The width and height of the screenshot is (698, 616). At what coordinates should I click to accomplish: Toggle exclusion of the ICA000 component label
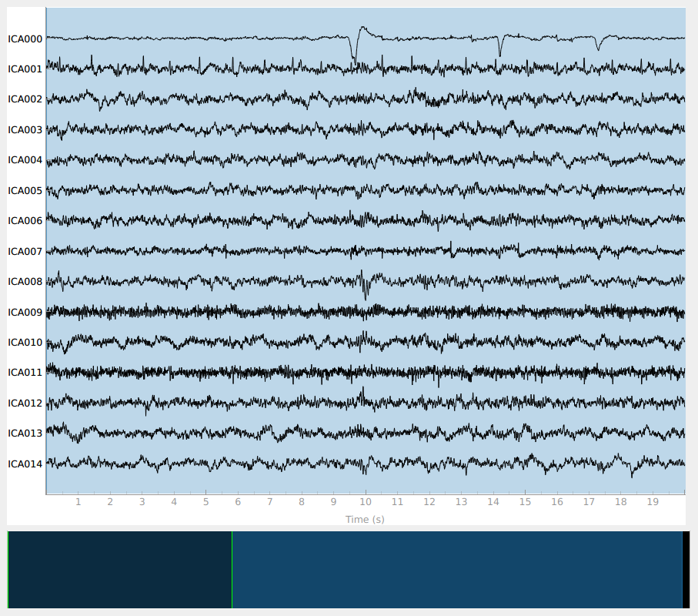pyautogui.click(x=25, y=38)
